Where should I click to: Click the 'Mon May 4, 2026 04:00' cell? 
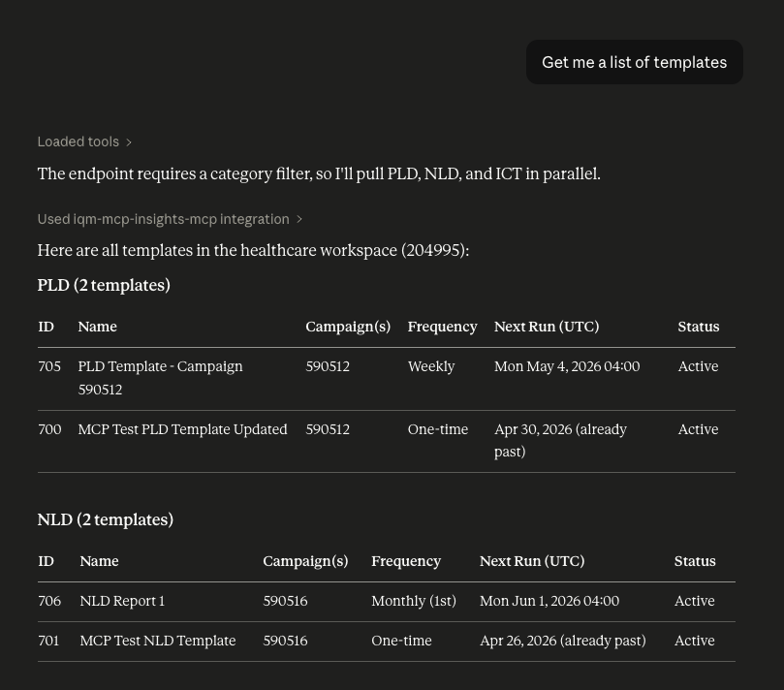[567, 366]
